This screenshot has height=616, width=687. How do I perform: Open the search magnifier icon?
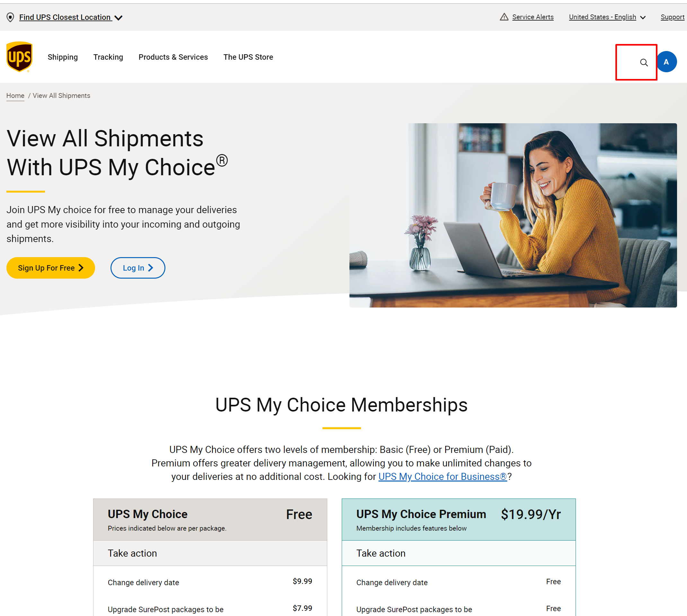(x=644, y=63)
